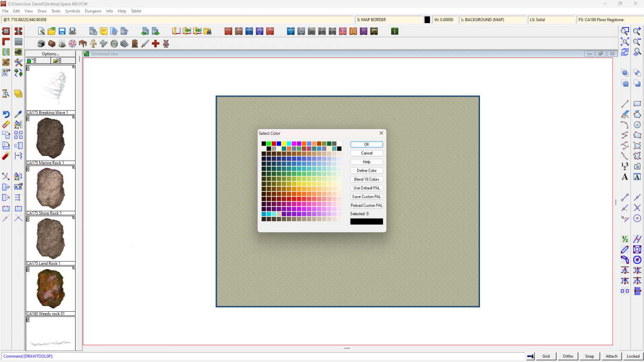Click the Zoom Extents icon
This screenshot has width=644, height=362.
pyautogui.click(x=625, y=42)
